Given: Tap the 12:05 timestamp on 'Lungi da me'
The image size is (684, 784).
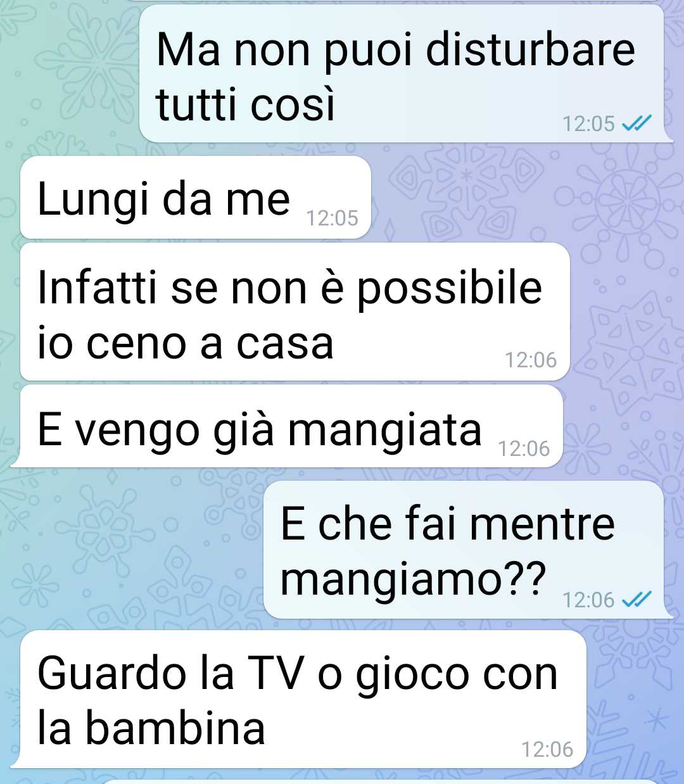Looking at the screenshot, I should [x=332, y=218].
